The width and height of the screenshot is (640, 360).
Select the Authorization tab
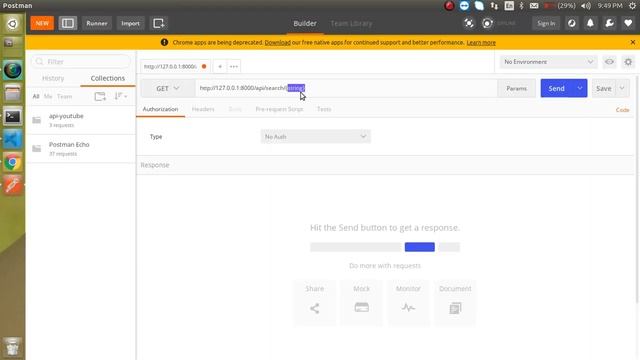click(160, 109)
